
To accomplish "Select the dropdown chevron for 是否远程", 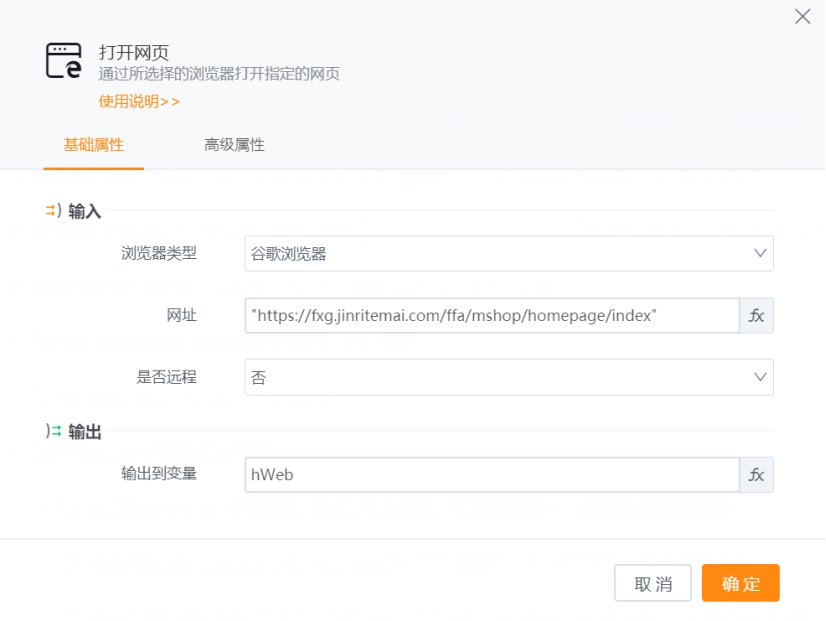I will click(762, 377).
